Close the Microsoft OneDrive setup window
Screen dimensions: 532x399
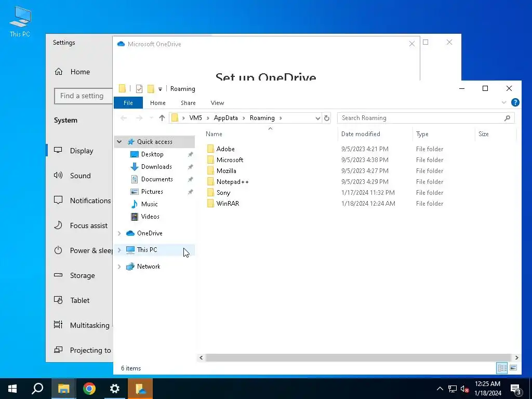(x=411, y=44)
